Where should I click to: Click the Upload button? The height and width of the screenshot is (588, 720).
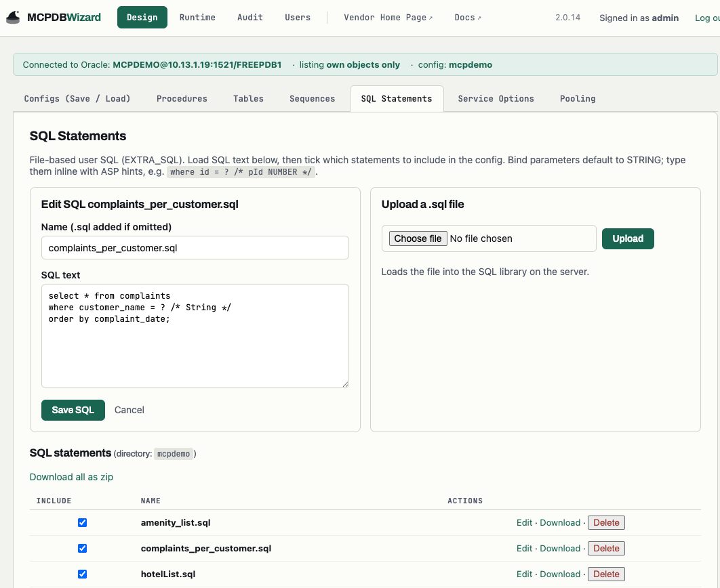pos(628,238)
